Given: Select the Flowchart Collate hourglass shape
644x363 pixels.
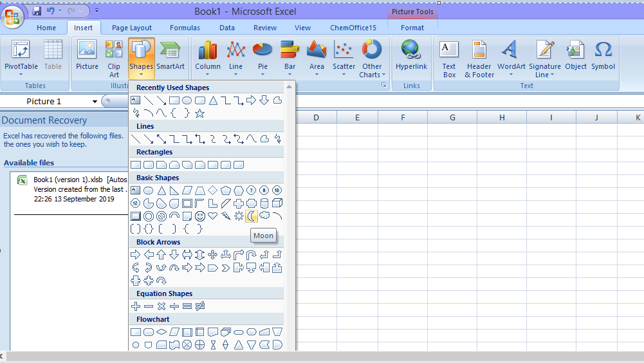Looking at the screenshot, I should 213,344.
